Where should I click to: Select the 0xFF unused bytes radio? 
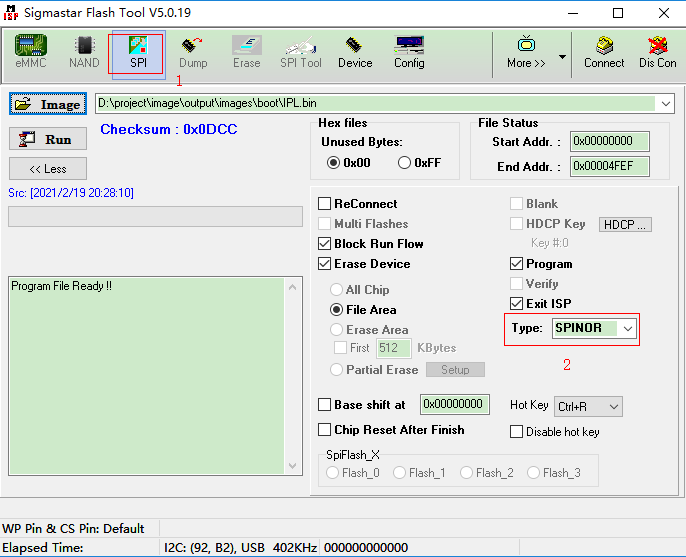(405, 163)
